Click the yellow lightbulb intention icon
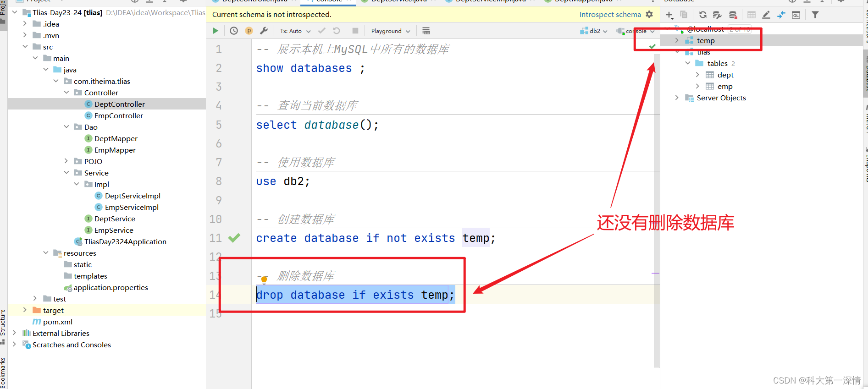The width and height of the screenshot is (868, 389). [x=264, y=279]
